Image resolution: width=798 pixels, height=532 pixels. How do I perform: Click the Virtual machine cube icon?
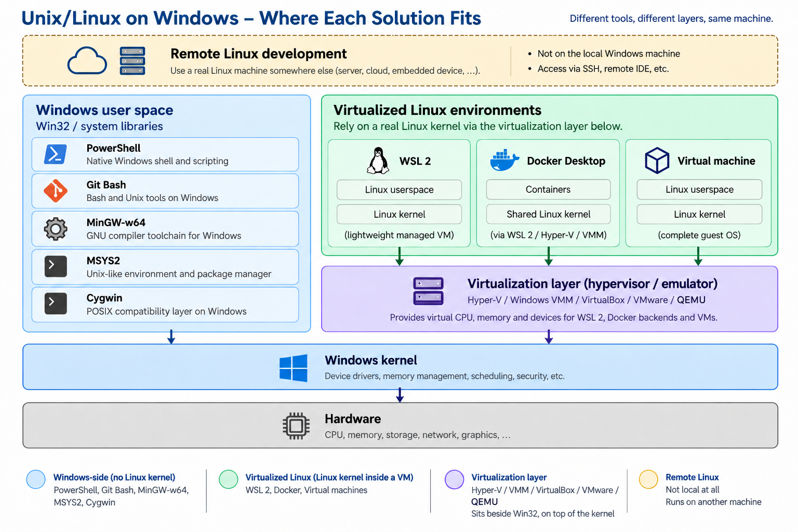pos(657,160)
